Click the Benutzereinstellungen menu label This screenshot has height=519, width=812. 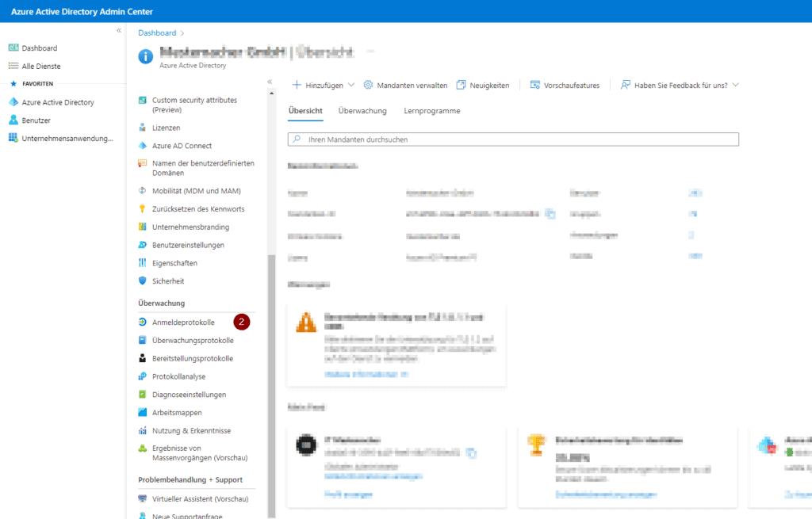pyautogui.click(x=188, y=246)
